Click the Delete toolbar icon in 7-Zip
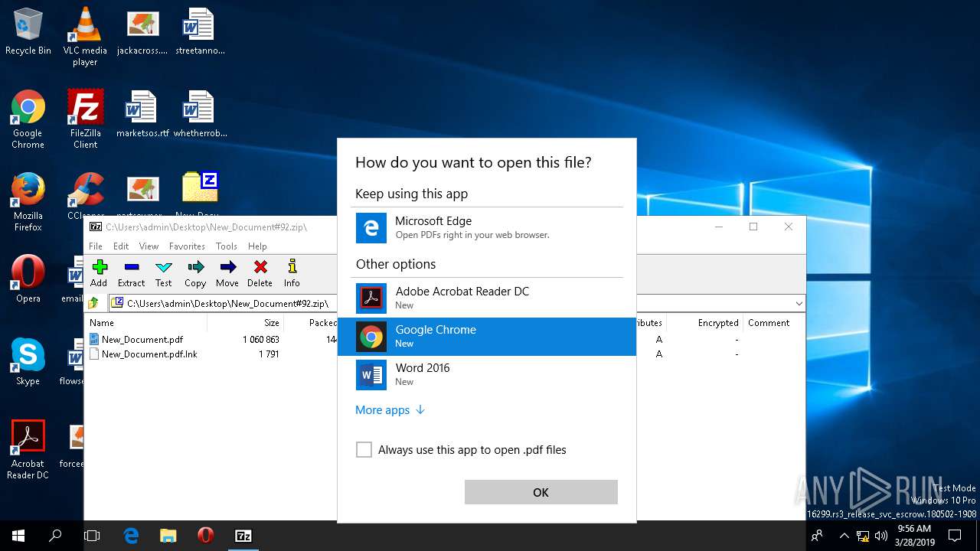This screenshot has height=551, width=980. [260, 272]
